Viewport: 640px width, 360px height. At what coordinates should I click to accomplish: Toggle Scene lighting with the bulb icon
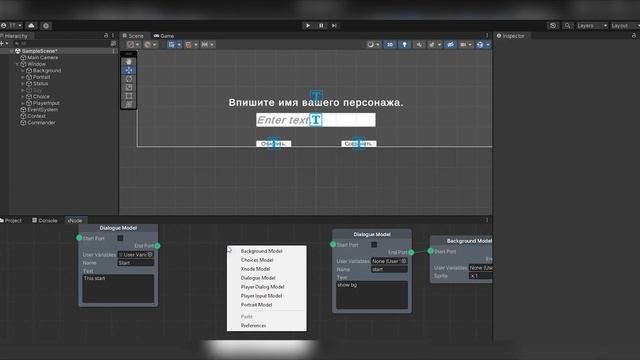click(404, 44)
